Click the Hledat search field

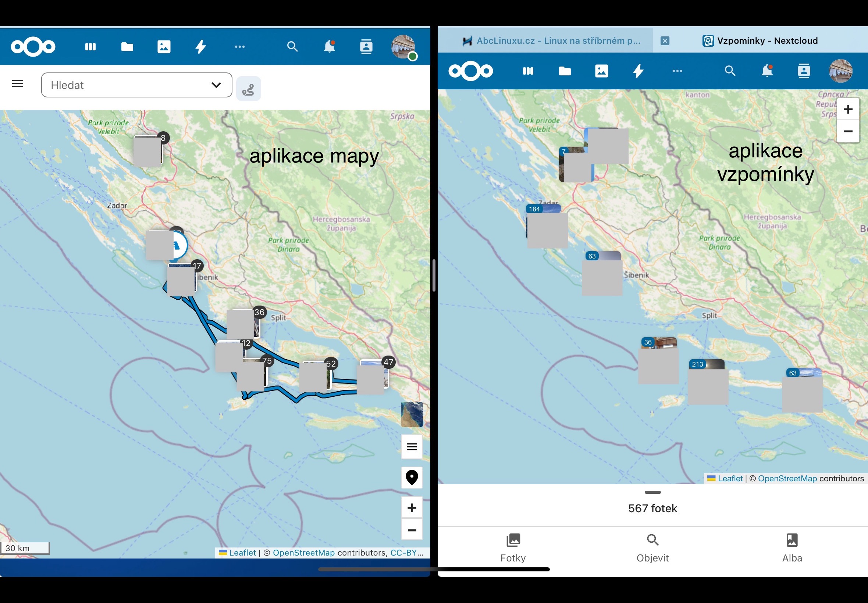137,85
